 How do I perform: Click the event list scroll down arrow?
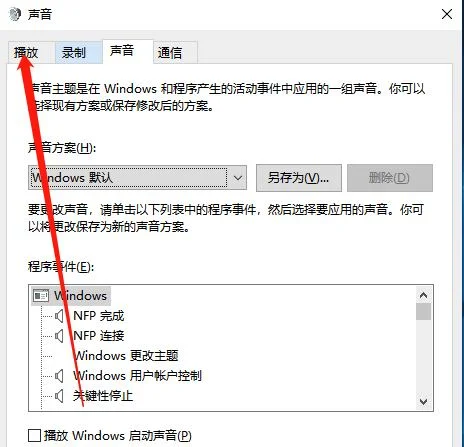click(x=423, y=401)
